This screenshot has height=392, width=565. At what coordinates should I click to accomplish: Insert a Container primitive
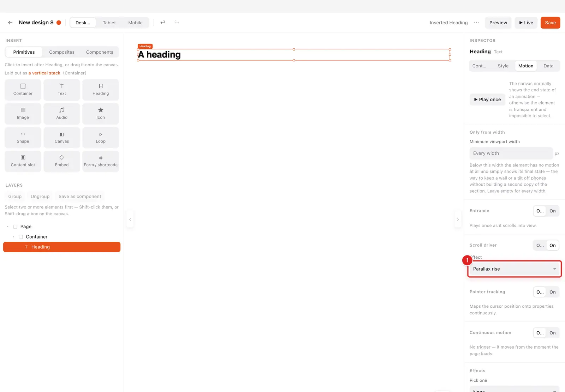23,90
